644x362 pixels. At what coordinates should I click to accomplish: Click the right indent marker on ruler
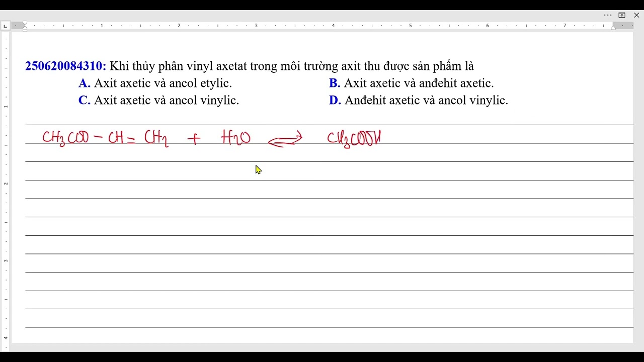(x=613, y=27)
